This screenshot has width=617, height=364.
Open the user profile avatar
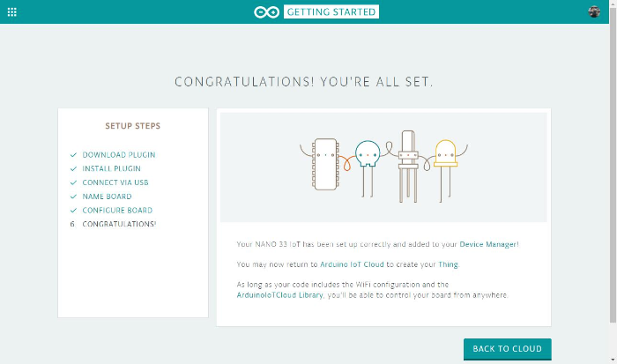594,11
